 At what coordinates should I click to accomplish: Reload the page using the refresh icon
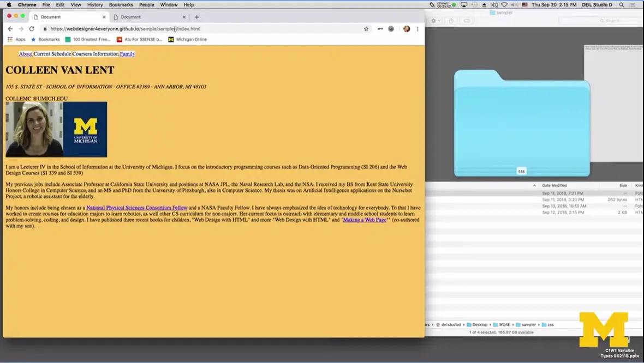(32, 28)
